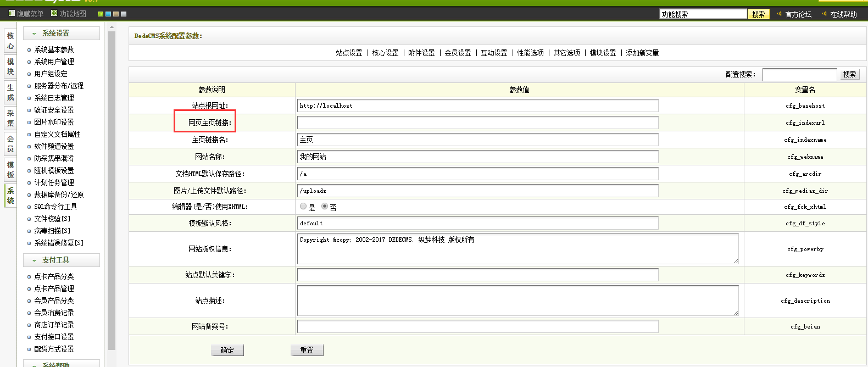The height and width of the screenshot is (367, 868).
Task: Switch to the 其它选项 config tab
Action: [x=566, y=53]
